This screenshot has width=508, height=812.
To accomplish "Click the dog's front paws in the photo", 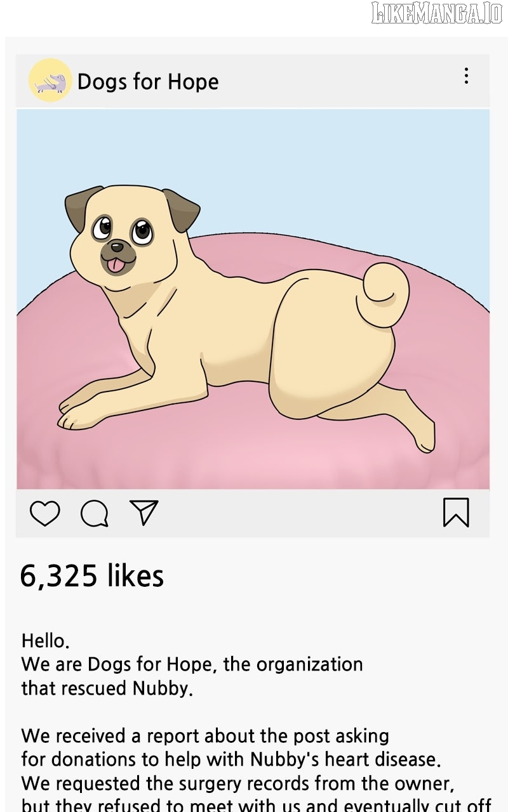I will click(x=76, y=411).
